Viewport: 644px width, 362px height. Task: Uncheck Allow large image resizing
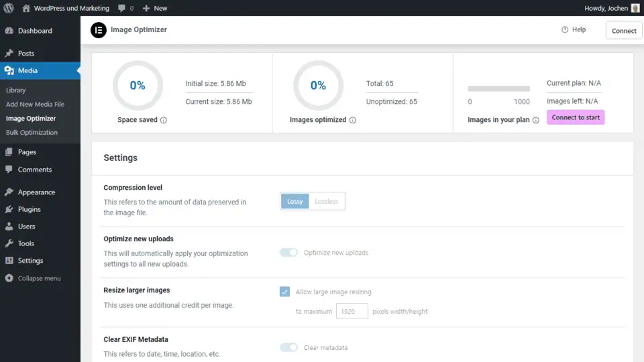click(285, 292)
